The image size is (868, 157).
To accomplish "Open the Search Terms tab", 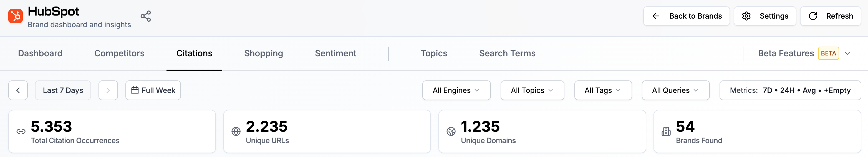I will (x=507, y=53).
